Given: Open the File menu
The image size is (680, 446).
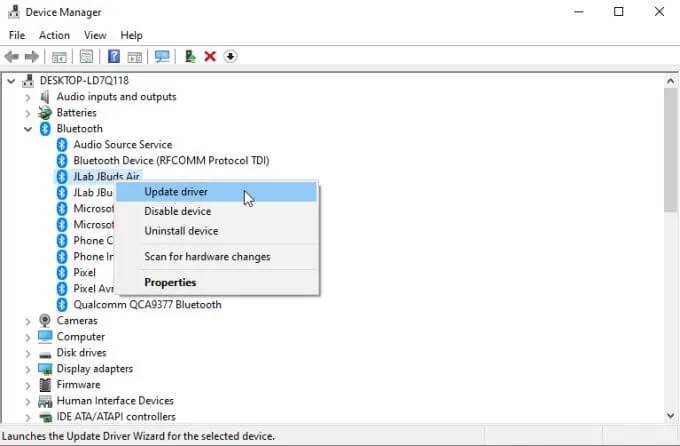Looking at the screenshot, I should tap(17, 35).
